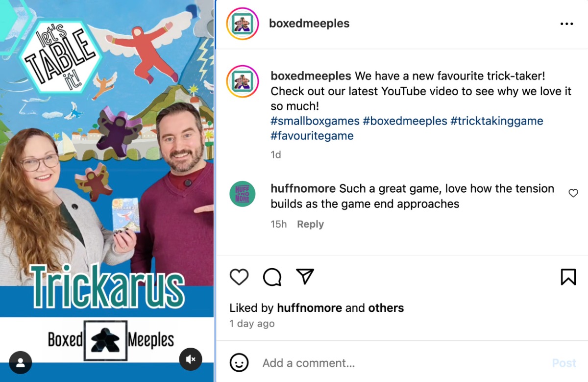Screen dimensions: 588x382
Task: Open boxedmeeples avatar in header
Action: click(x=242, y=24)
